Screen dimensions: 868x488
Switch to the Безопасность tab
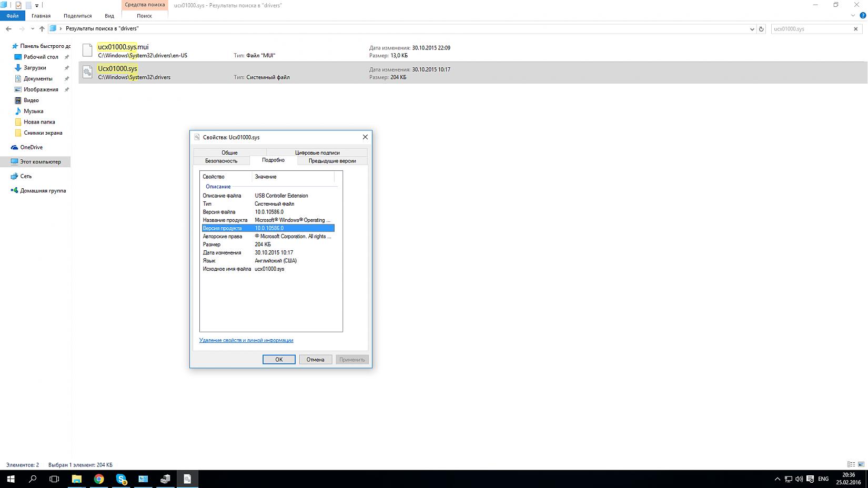tap(221, 161)
